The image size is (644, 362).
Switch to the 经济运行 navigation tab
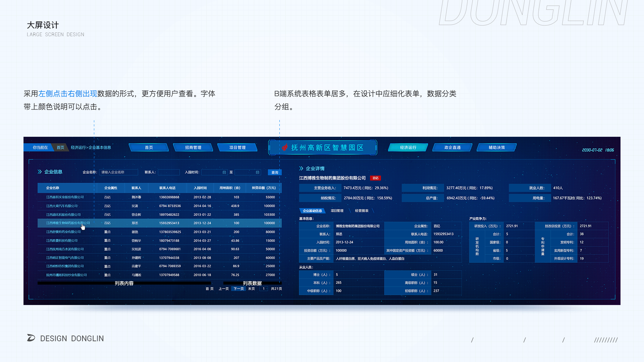[408, 147]
